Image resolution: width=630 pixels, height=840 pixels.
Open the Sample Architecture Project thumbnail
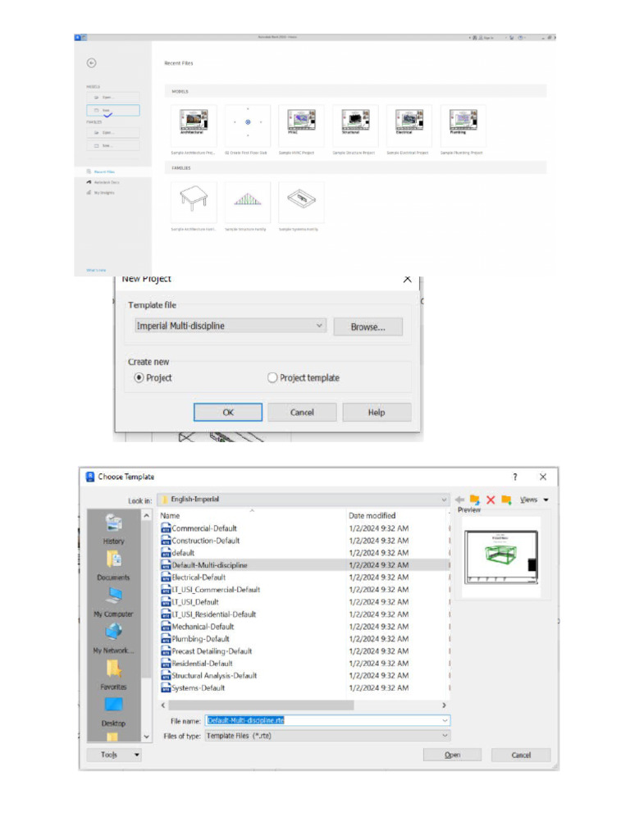click(x=194, y=126)
